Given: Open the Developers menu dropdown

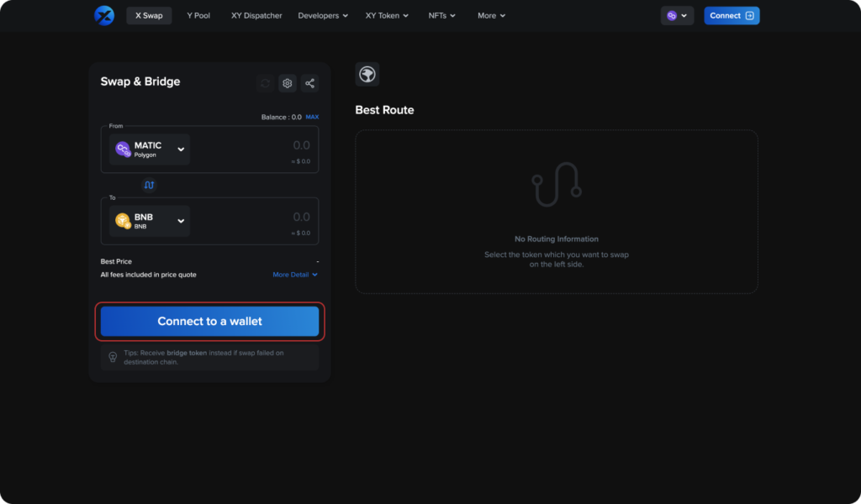Looking at the screenshot, I should pyautogui.click(x=323, y=16).
